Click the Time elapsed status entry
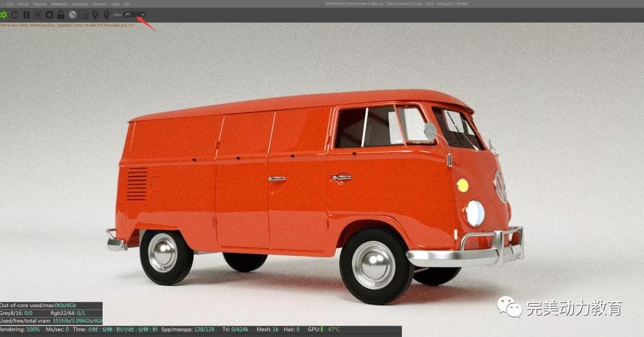 [x=116, y=330]
